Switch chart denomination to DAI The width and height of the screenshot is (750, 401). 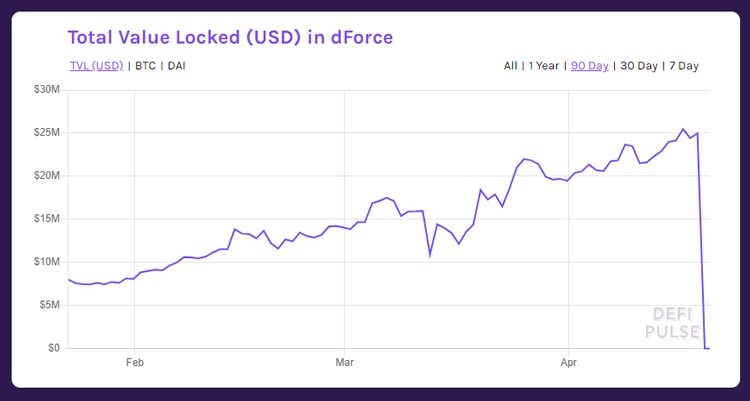pos(176,66)
